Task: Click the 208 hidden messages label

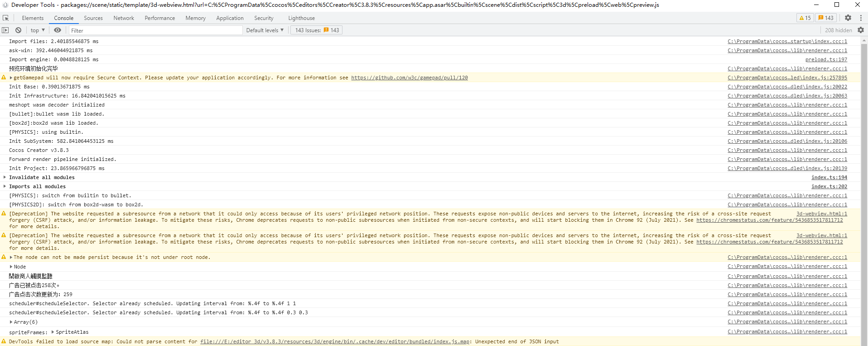Action: [x=838, y=30]
